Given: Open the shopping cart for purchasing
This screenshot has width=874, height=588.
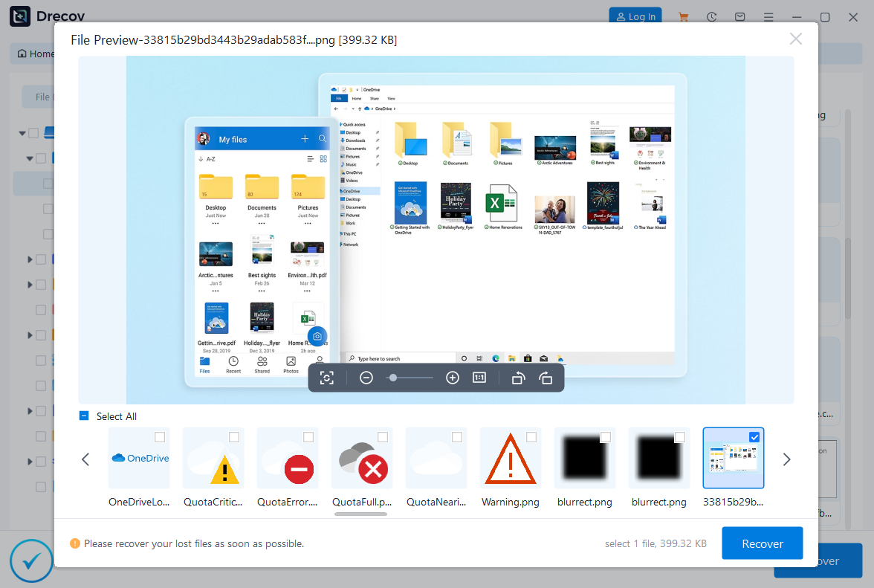Looking at the screenshot, I should click(x=683, y=16).
